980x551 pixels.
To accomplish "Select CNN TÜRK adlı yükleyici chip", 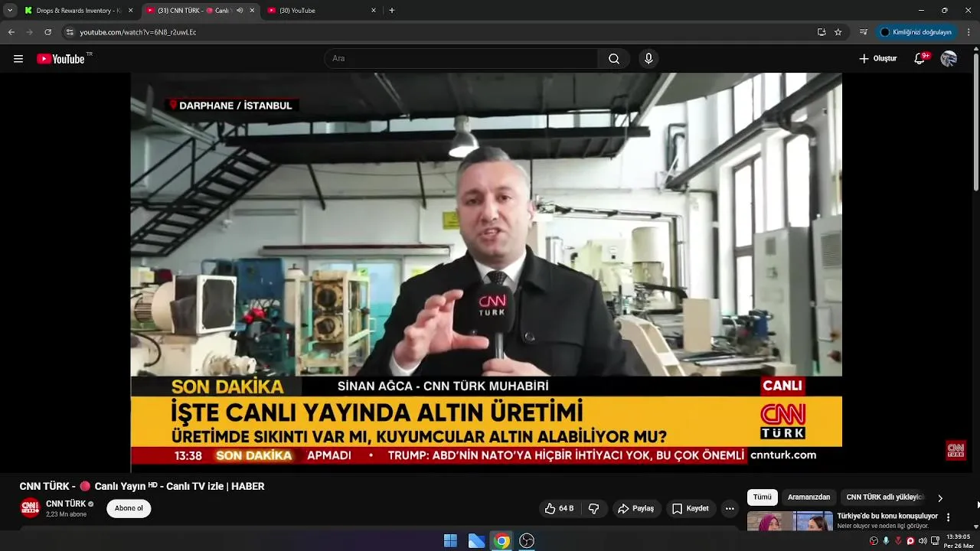I will click(884, 497).
